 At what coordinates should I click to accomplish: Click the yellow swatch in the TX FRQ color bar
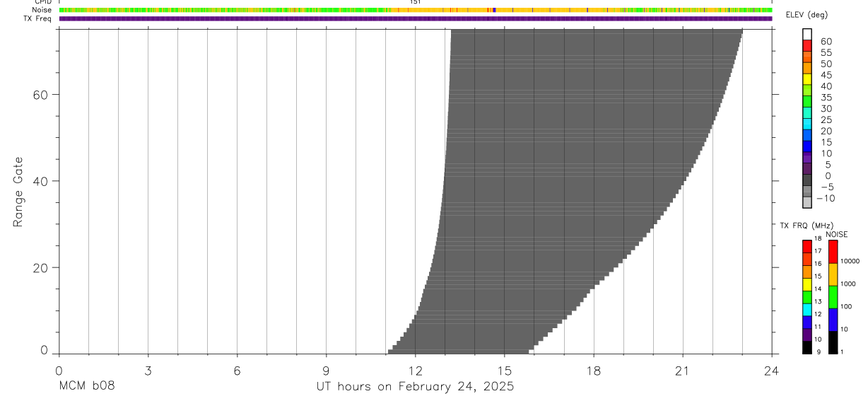pyautogui.click(x=807, y=285)
